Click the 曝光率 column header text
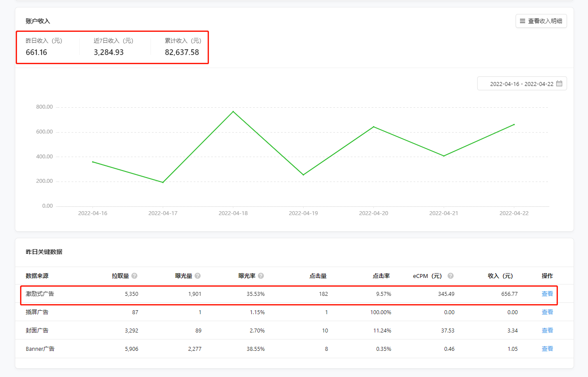Image resolution: width=588 pixels, height=377 pixels. (x=247, y=276)
